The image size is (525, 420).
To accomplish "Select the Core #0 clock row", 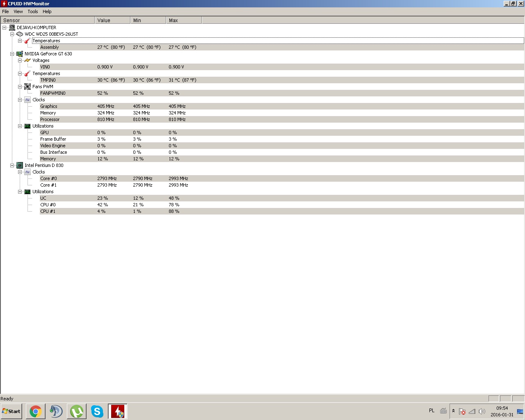I will click(x=282, y=178).
